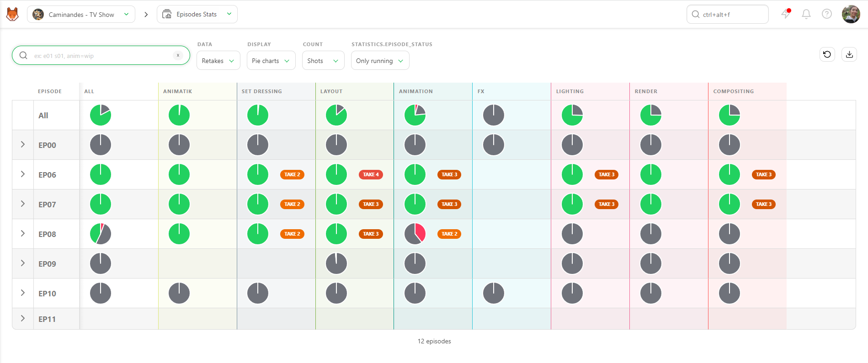Click the EP09 Layout pie chart
Screen dimensions: 868x363
[x=336, y=263]
